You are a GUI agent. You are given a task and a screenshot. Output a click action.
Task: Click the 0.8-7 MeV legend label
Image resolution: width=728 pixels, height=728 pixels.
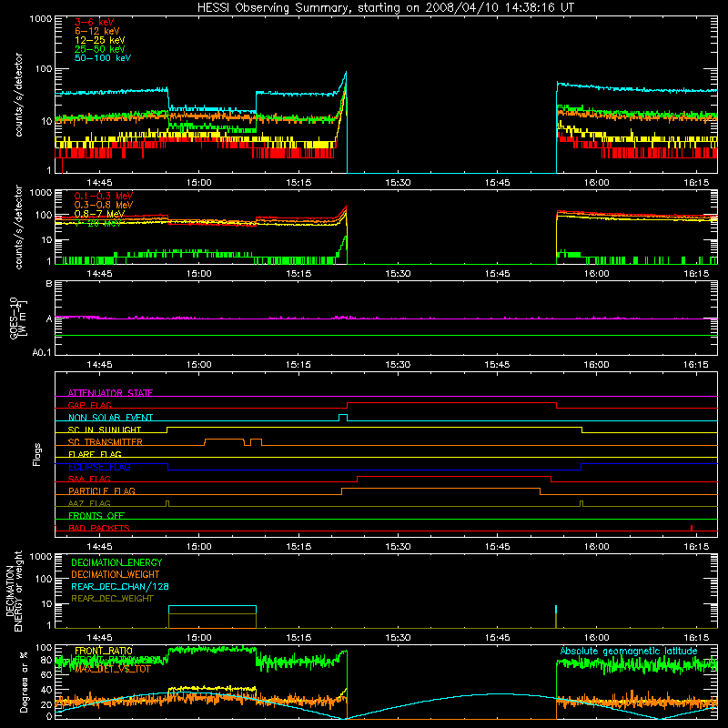tap(99, 214)
